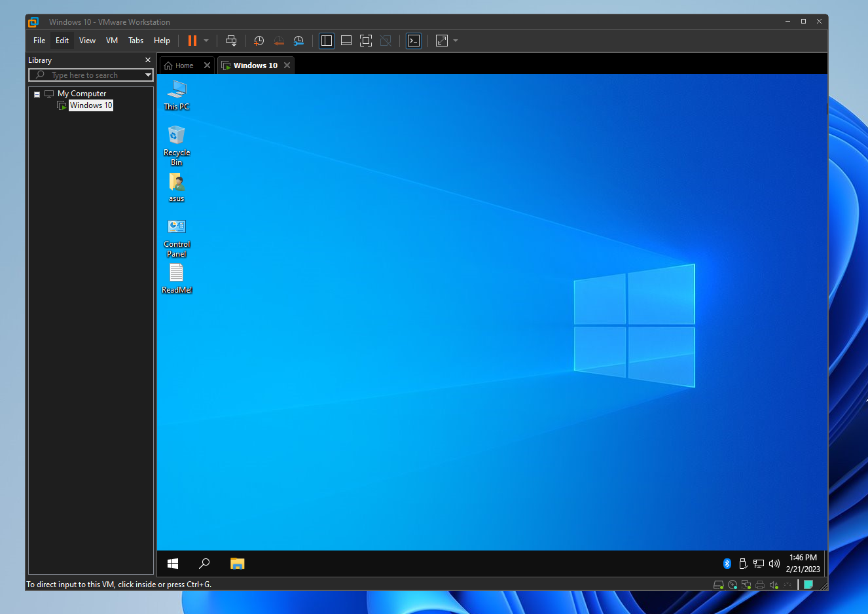Image resolution: width=868 pixels, height=614 pixels.
Task: Select Windows 10 in the library tree
Action: click(91, 105)
